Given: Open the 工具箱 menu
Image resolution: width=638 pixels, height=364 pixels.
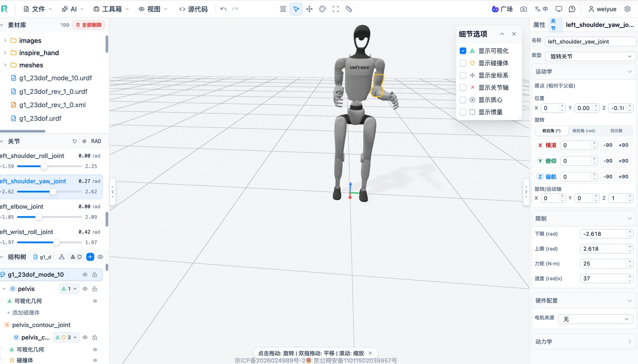Looking at the screenshot, I should point(111,9).
